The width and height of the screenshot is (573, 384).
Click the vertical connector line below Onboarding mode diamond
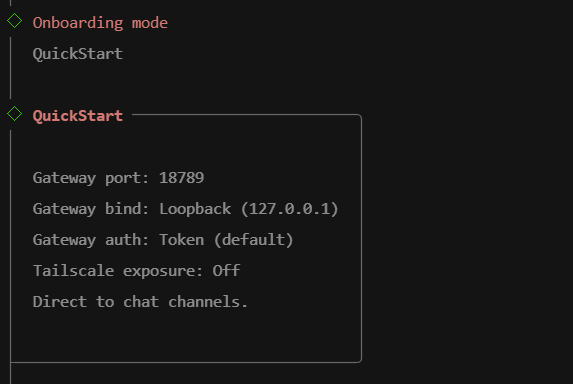(x=11, y=68)
